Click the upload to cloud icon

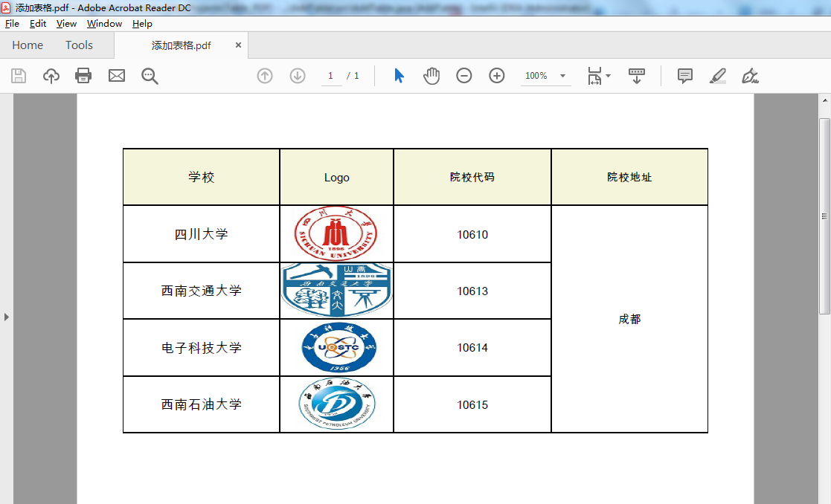(x=51, y=76)
